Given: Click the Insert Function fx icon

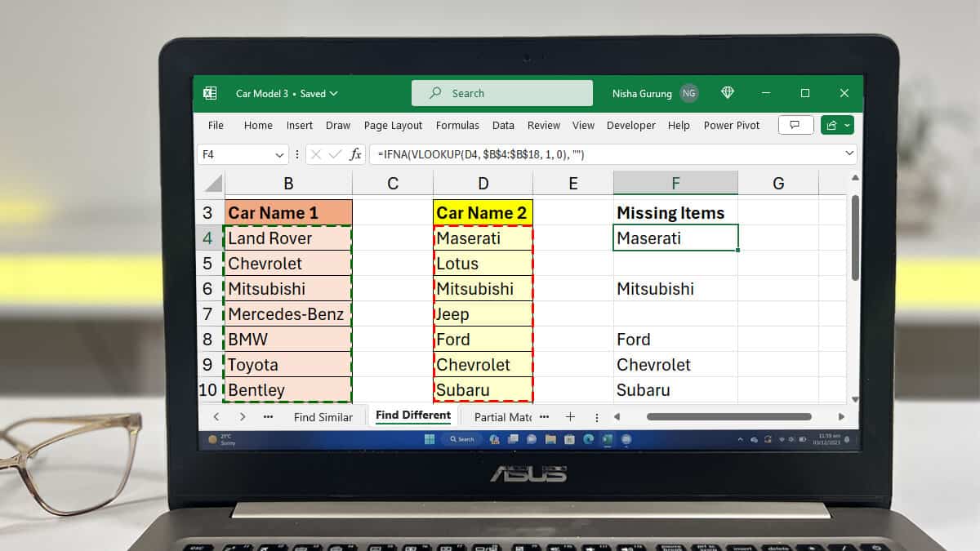Looking at the screenshot, I should pos(354,153).
